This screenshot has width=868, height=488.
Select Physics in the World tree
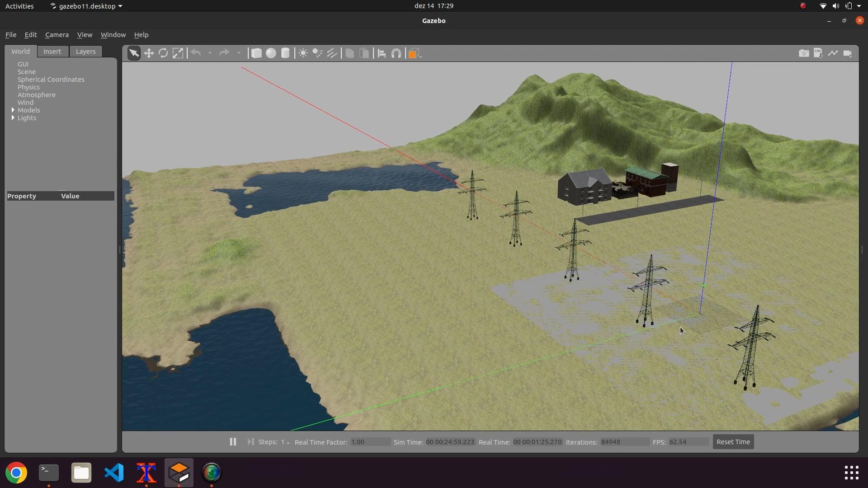pyautogui.click(x=28, y=87)
